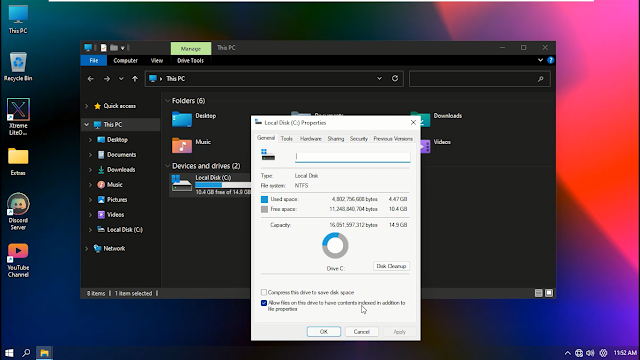This screenshot has width=640, height=360.
Task: Open taskbar search magnifier
Action: click(x=26, y=353)
